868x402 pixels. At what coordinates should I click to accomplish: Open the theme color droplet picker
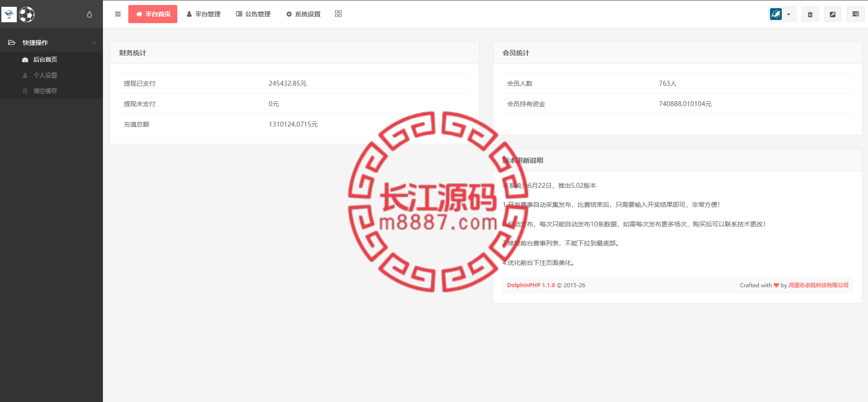pyautogui.click(x=89, y=15)
